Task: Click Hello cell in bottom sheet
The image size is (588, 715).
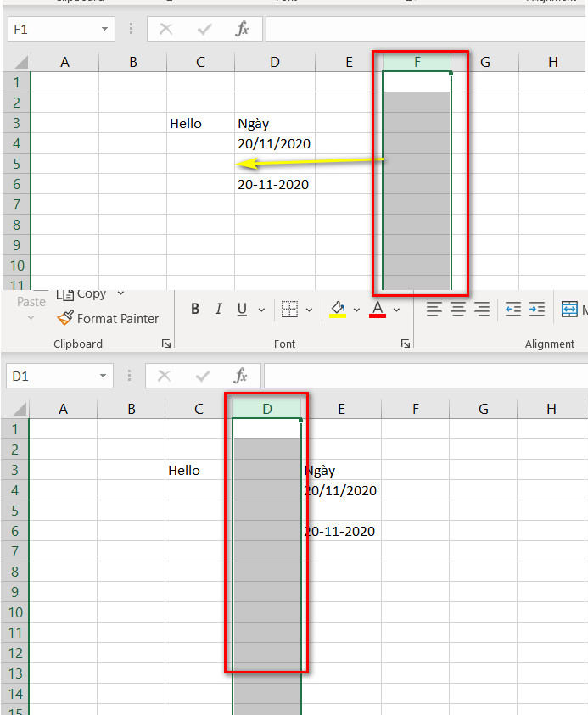Action: [199, 470]
